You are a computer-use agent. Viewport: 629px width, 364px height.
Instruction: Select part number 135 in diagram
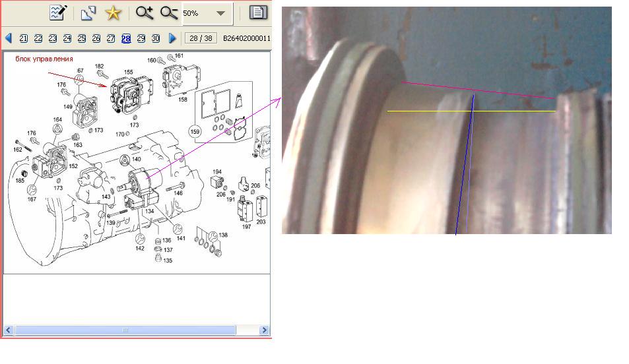pos(168,260)
